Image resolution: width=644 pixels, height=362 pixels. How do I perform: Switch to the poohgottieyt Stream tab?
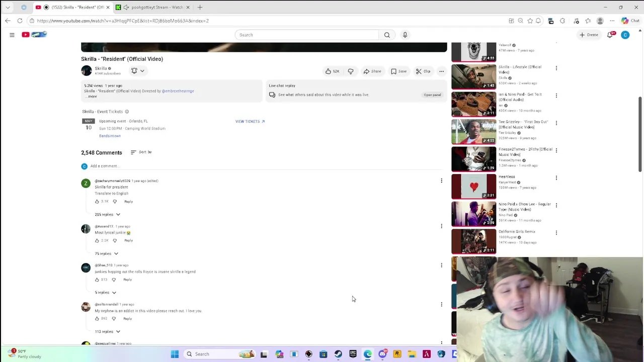[153, 7]
